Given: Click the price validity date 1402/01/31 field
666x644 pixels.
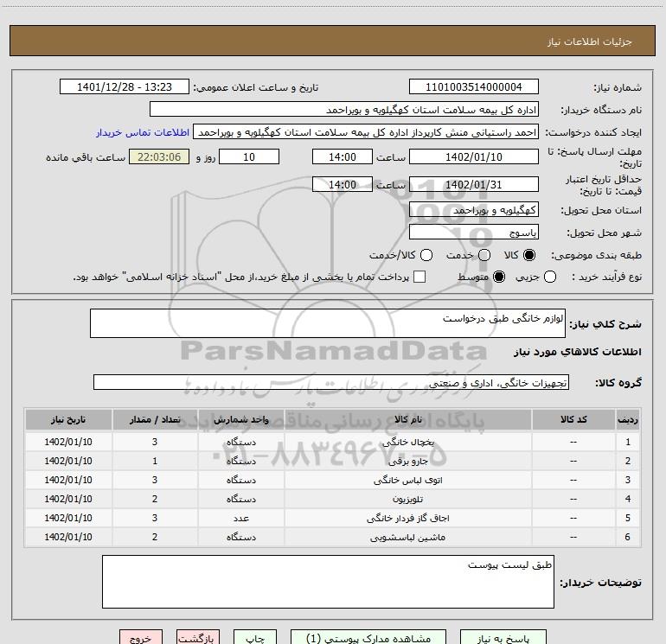Looking at the screenshot, I should coord(474,185).
